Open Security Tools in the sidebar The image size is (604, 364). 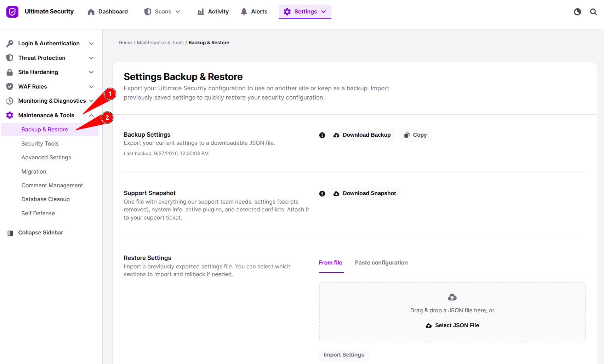tap(40, 143)
